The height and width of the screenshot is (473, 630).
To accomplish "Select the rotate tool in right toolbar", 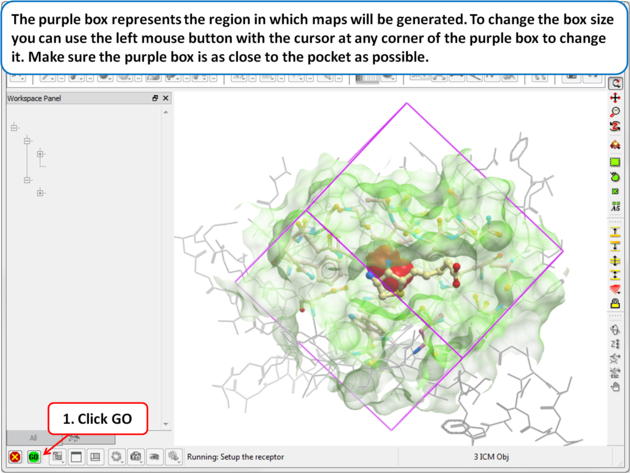I will (616, 84).
